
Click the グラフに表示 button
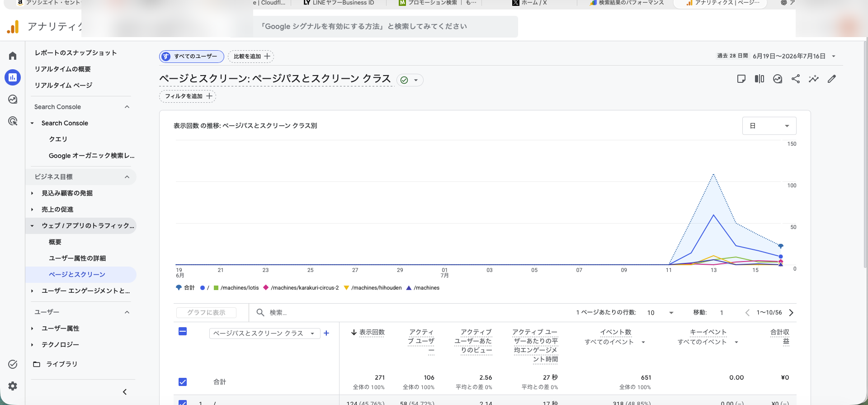click(206, 313)
